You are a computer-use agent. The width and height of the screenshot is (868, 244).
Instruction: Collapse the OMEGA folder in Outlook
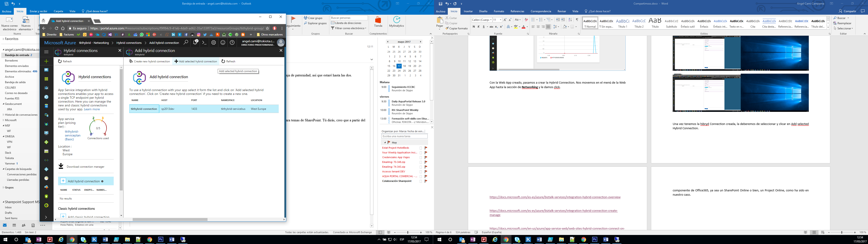coord(3,136)
